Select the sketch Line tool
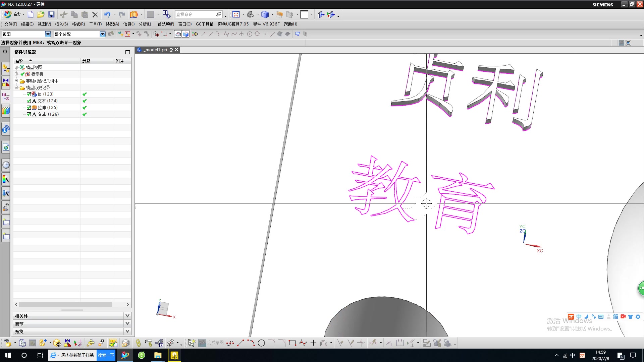 tap(240, 343)
